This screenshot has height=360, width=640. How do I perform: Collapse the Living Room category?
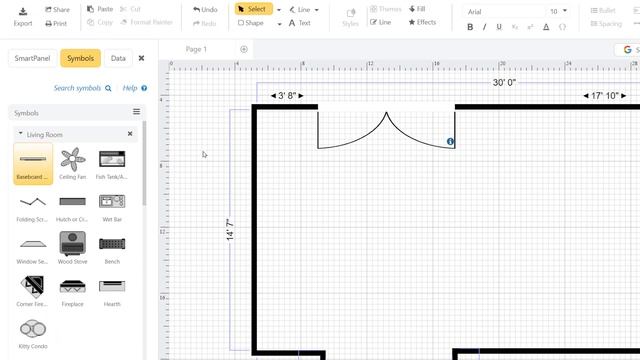(20, 133)
